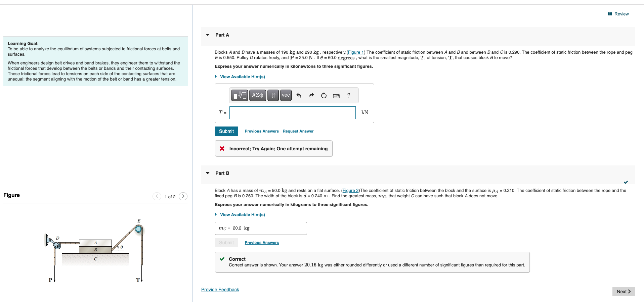Submit the Part A answer

point(226,131)
